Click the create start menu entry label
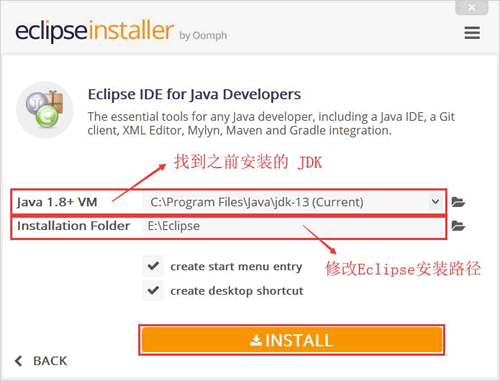The width and height of the screenshot is (500, 381). click(x=236, y=267)
